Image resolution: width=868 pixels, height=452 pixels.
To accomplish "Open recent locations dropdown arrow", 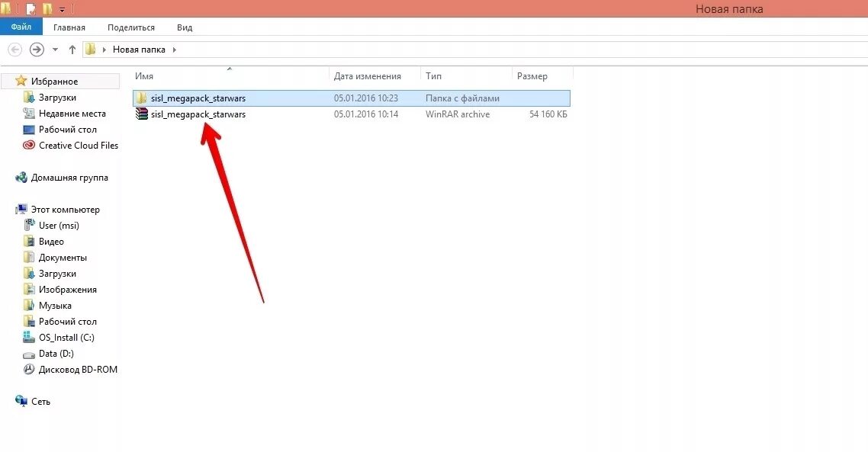I will point(55,50).
